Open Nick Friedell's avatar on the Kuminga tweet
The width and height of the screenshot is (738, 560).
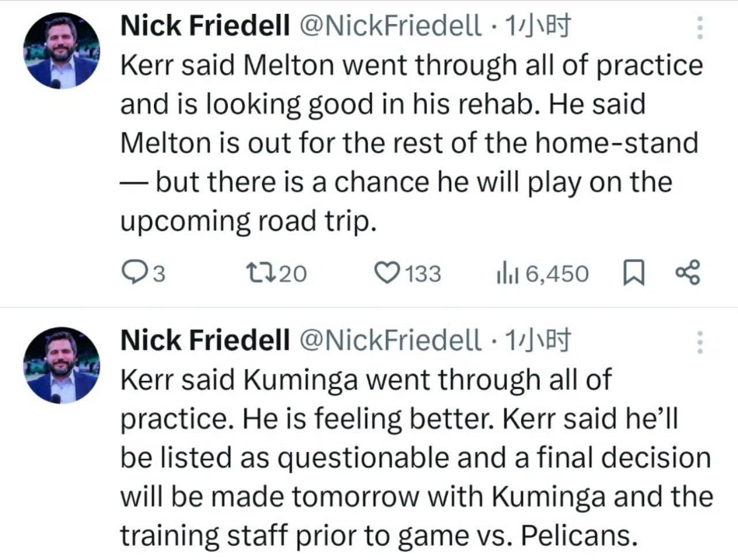pos(62,365)
